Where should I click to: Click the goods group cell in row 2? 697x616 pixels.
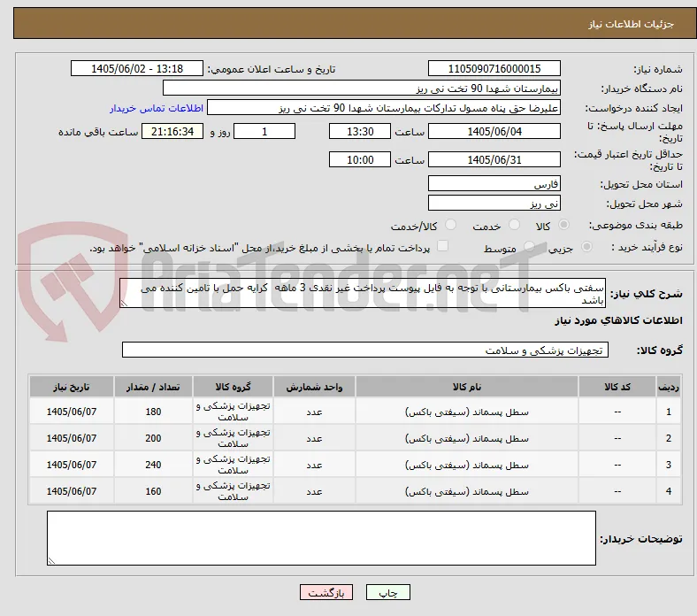[233, 438]
